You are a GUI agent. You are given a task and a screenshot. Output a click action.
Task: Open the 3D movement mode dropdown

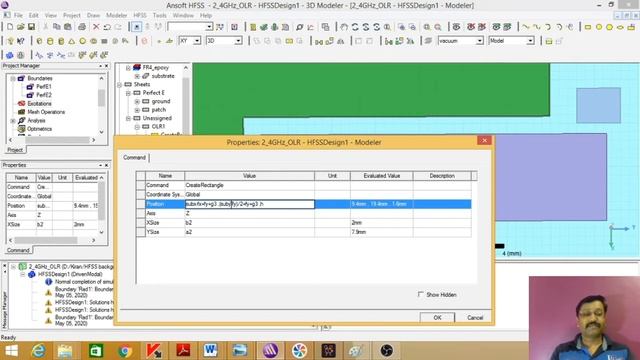tap(238, 41)
